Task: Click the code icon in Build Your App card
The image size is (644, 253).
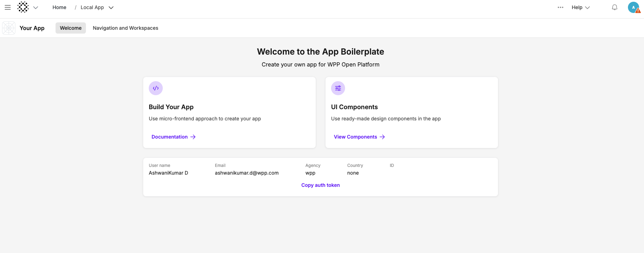Action: [156, 88]
